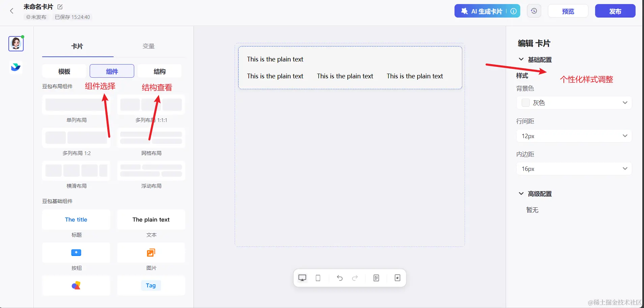Click the 未发布 status label

36,17
